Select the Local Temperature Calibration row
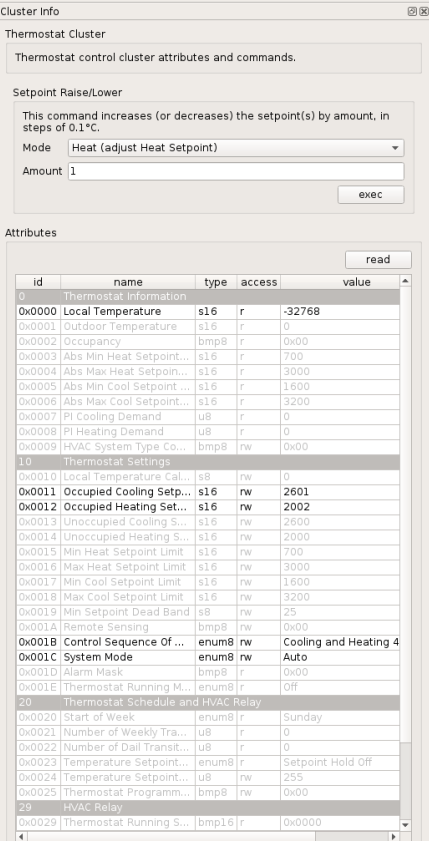The width and height of the screenshot is (429, 841). pyautogui.click(x=208, y=477)
